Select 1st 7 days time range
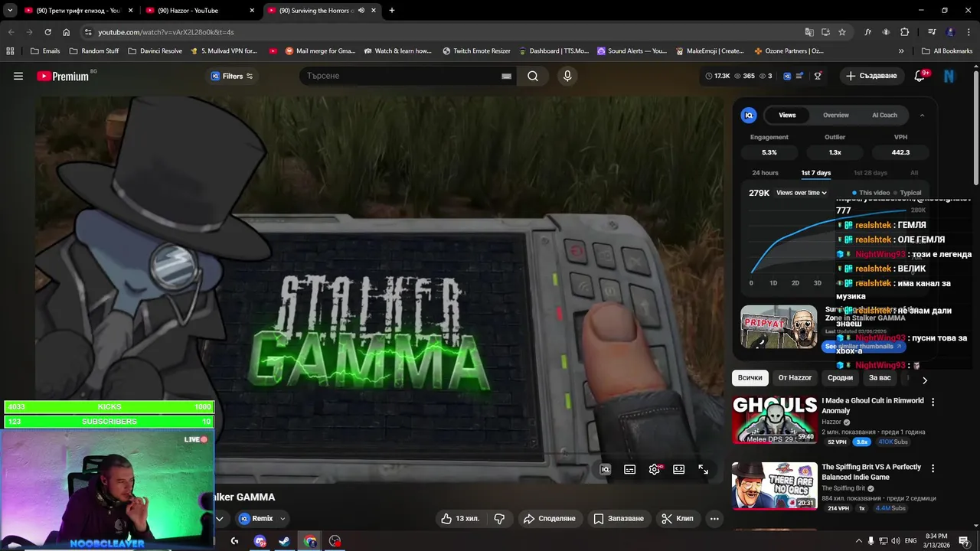 point(816,173)
